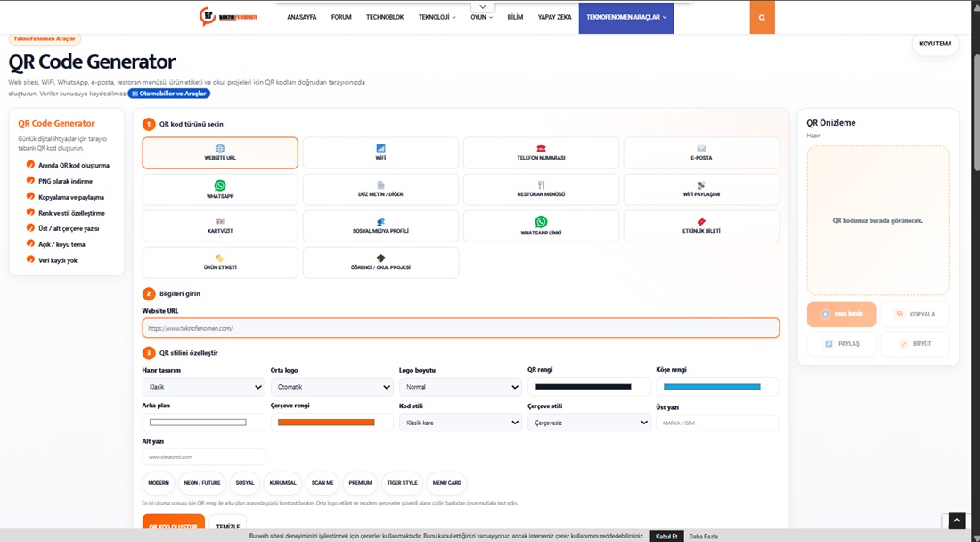The width and height of the screenshot is (980, 542).
Task: Go to the Forum menu item
Action: (x=341, y=17)
